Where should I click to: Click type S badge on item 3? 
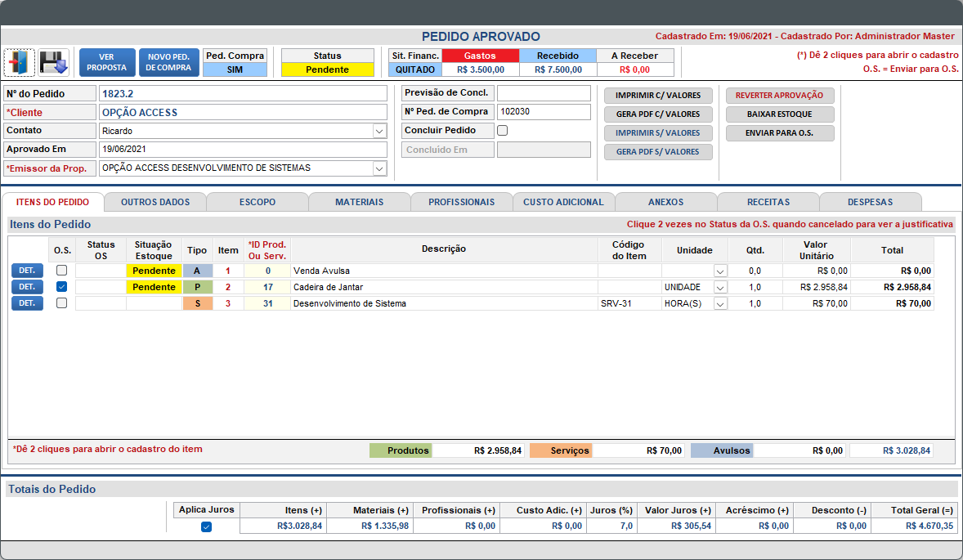pos(197,303)
